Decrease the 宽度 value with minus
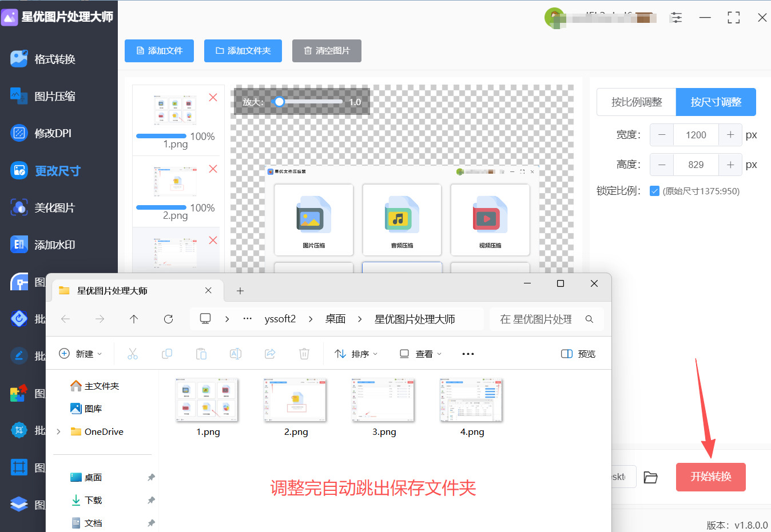The height and width of the screenshot is (532, 771). click(x=662, y=135)
